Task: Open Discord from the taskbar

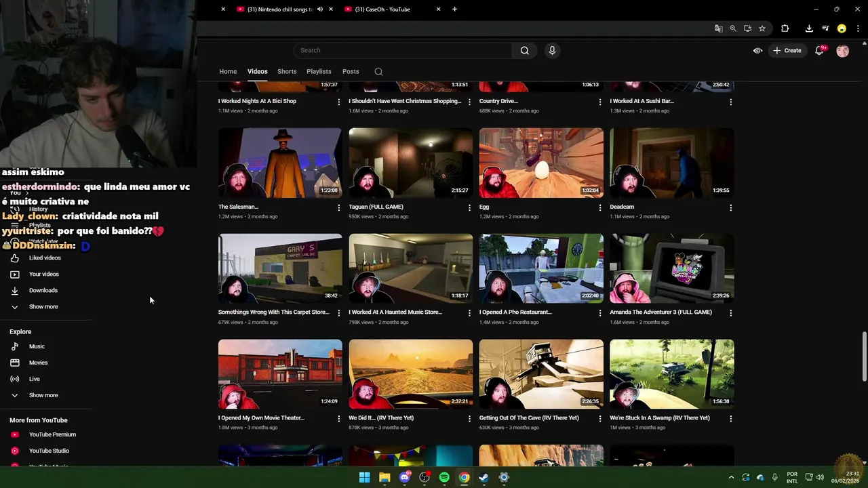Action: click(405, 478)
